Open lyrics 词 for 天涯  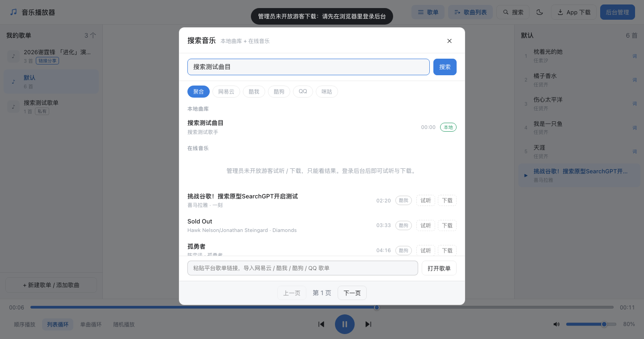[x=635, y=151]
